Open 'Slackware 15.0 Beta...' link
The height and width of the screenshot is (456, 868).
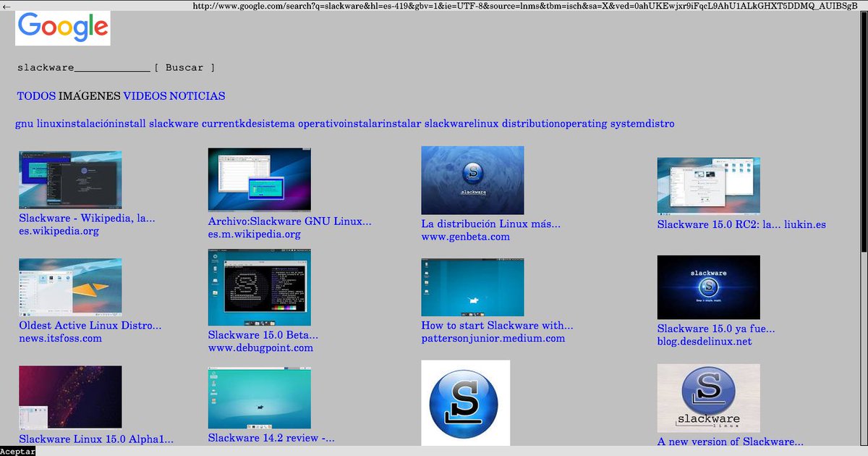pyautogui.click(x=263, y=334)
